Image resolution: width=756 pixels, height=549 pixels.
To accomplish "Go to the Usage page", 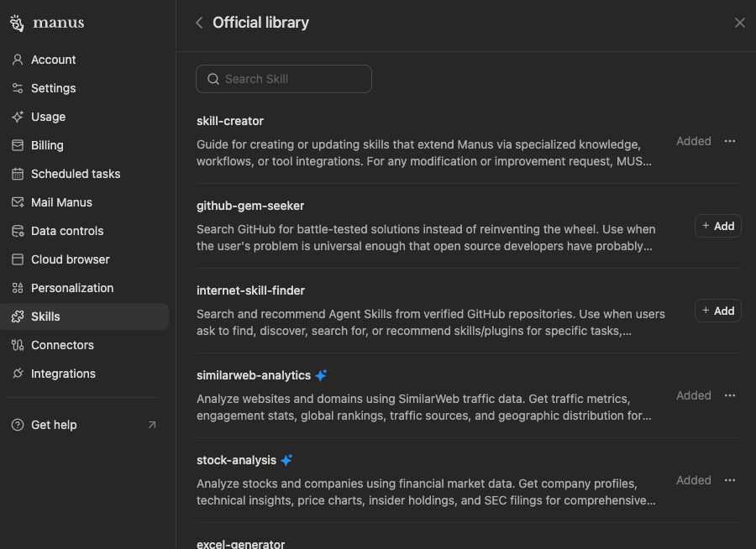I will point(84,117).
